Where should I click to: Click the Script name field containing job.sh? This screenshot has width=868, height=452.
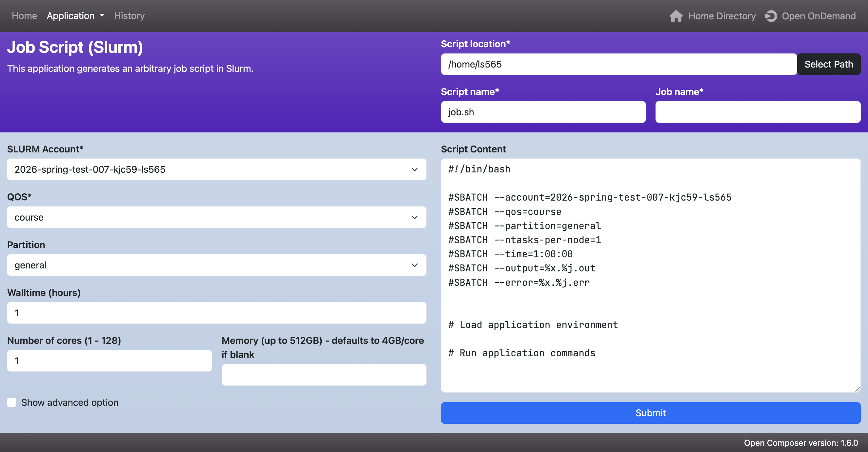543,112
